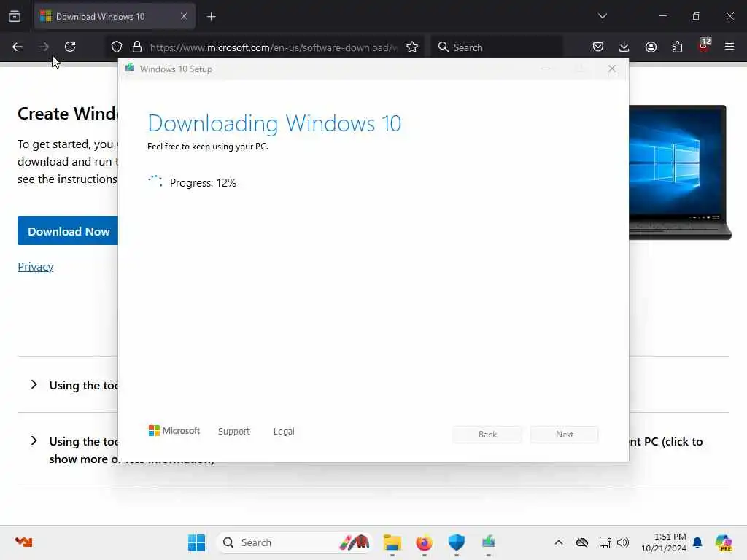Click the Windows 10 Setup title icon

pos(130,69)
